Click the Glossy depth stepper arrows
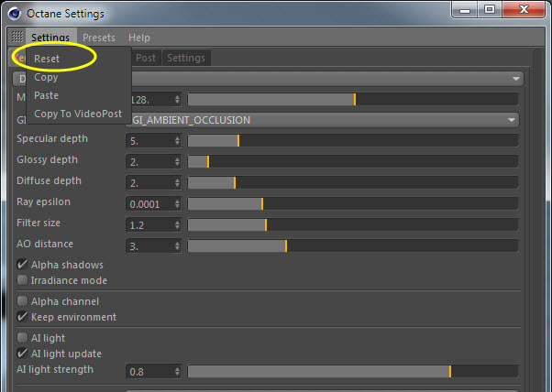The width and height of the screenshot is (552, 392). (177, 162)
